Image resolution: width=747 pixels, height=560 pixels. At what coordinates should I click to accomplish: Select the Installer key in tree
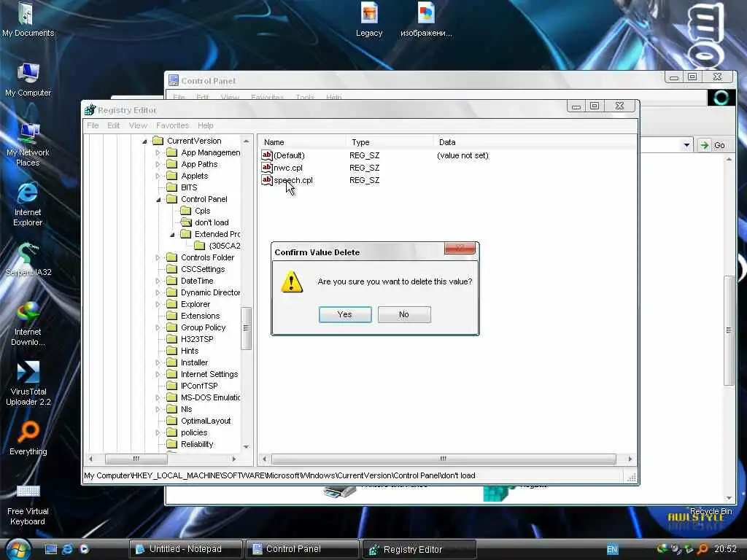coord(194,362)
